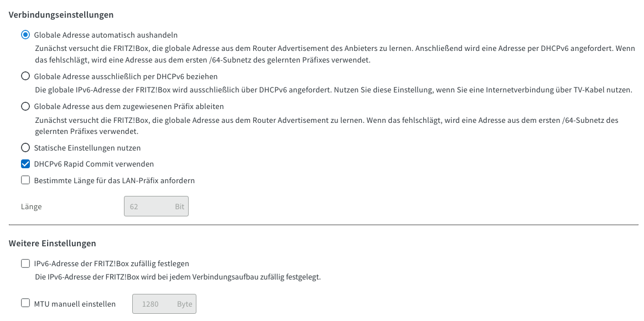Click the horizontal divider above Weitere Einstellungen

pyautogui.click(x=323, y=225)
